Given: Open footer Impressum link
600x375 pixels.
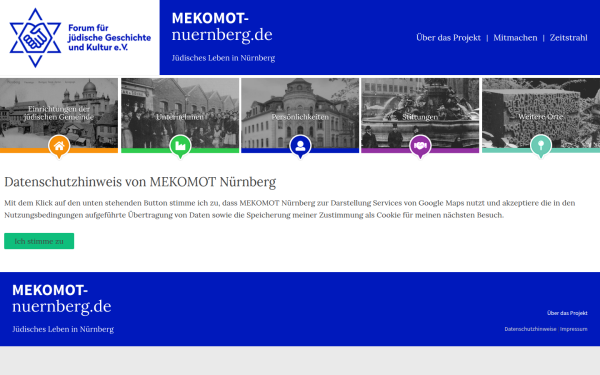Looking at the screenshot, I should [574, 329].
